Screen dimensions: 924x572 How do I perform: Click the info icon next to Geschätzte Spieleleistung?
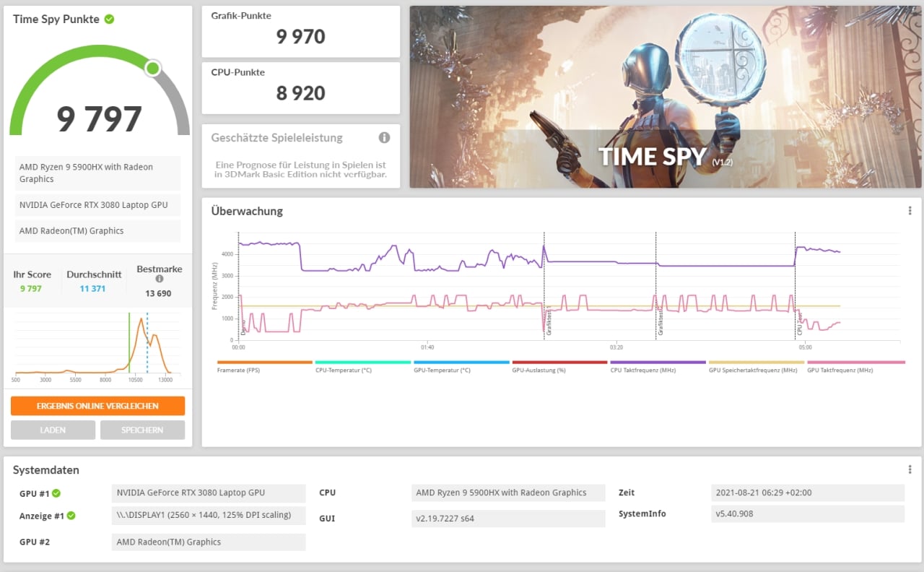(x=384, y=138)
